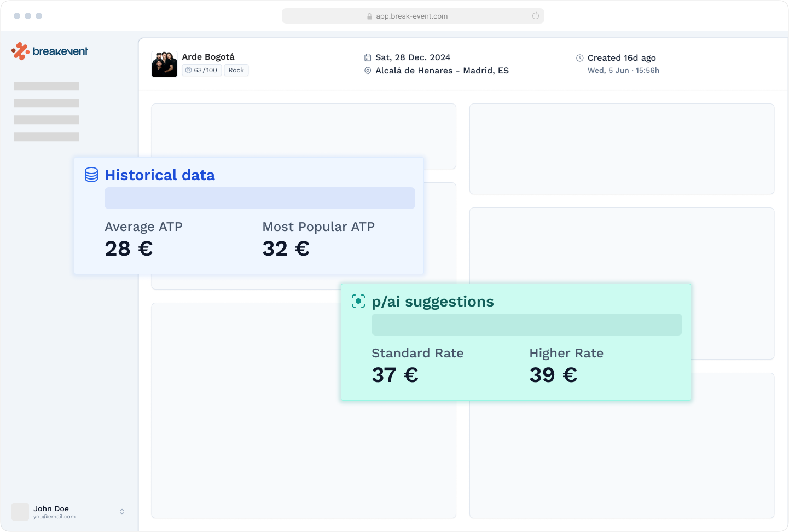Screen dimensions: 789x532
Task: Click the Historical data database icon
Action: [x=91, y=175]
